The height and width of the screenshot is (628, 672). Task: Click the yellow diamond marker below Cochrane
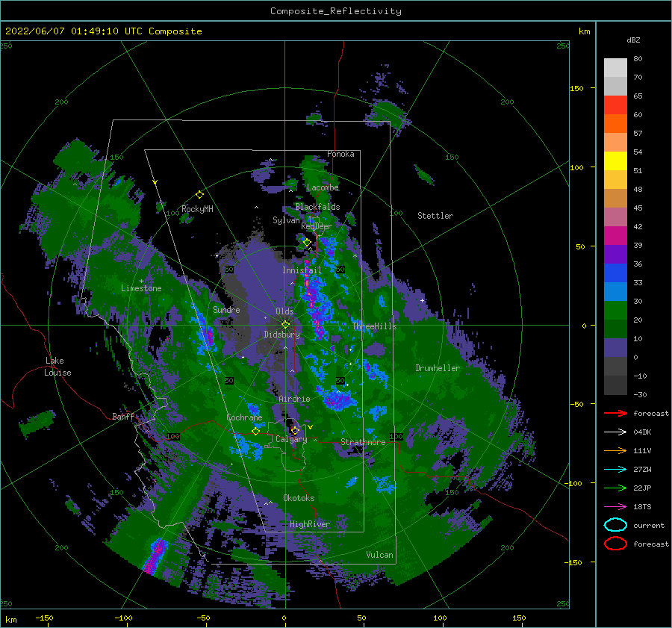coord(256,431)
